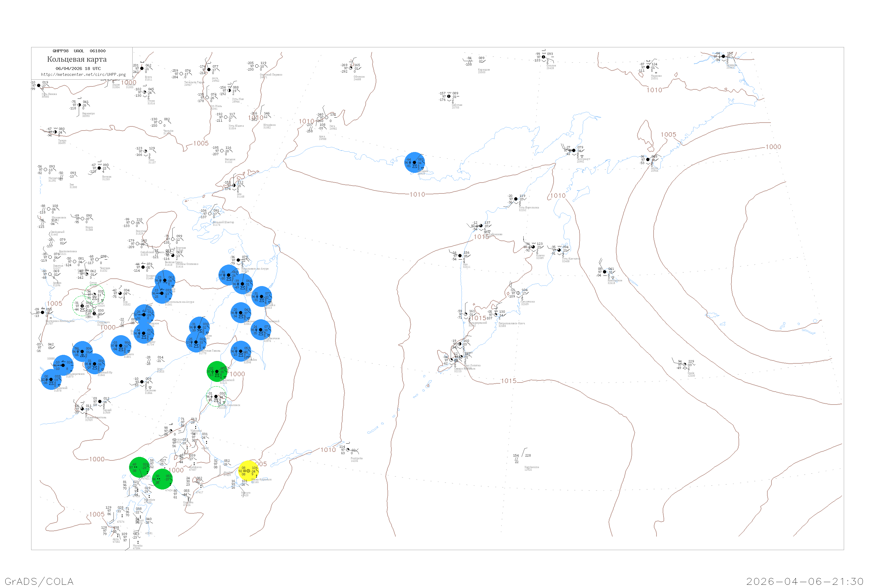Click the blue Пограничное station marker
The width and height of the screenshot is (882, 588).
(x=260, y=330)
